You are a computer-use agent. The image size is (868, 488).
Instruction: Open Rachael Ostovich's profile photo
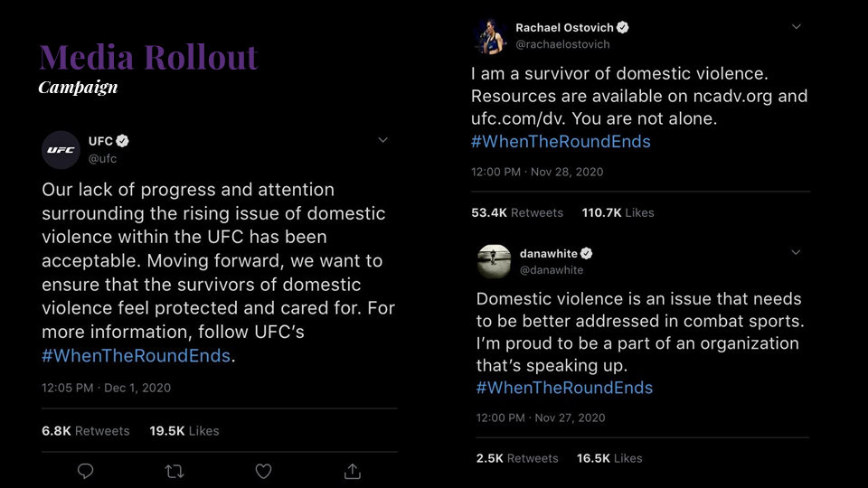point(491,36)
